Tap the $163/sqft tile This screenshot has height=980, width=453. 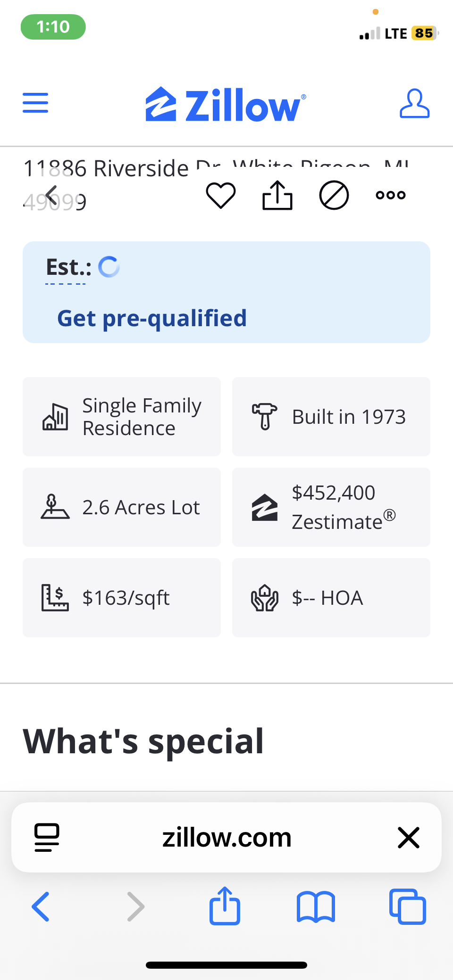(122, 598)
